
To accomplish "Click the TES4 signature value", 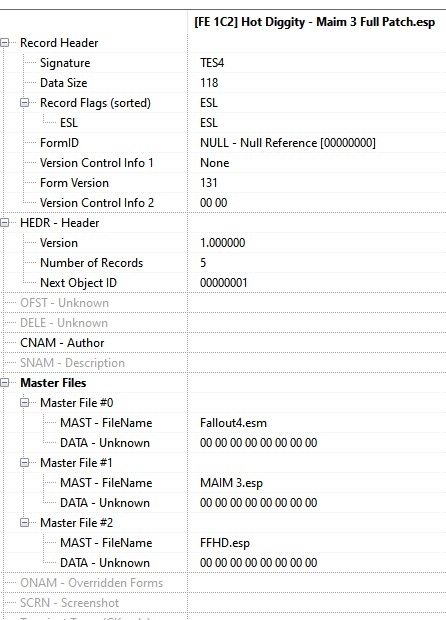I will click(x=212, y=63).
